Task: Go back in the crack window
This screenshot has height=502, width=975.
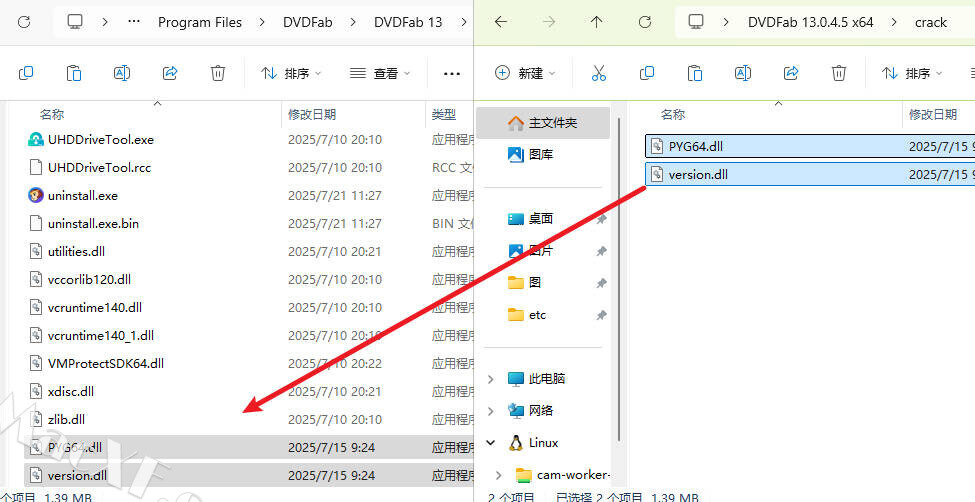Action: click(x=501, y=22)
